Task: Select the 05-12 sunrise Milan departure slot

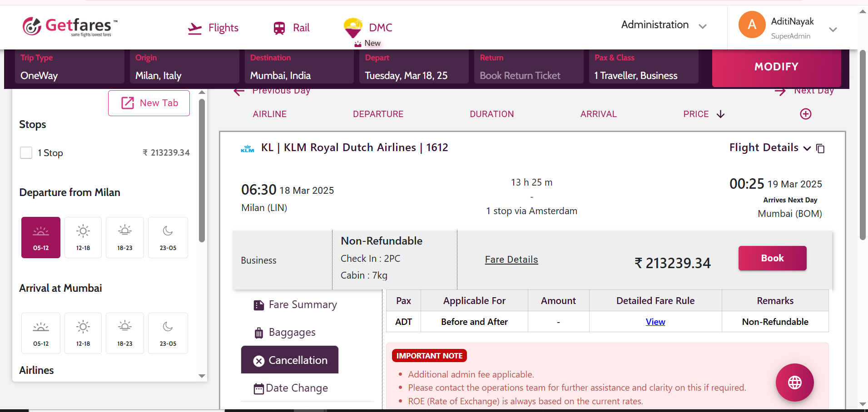Action: tap(41, 237)
